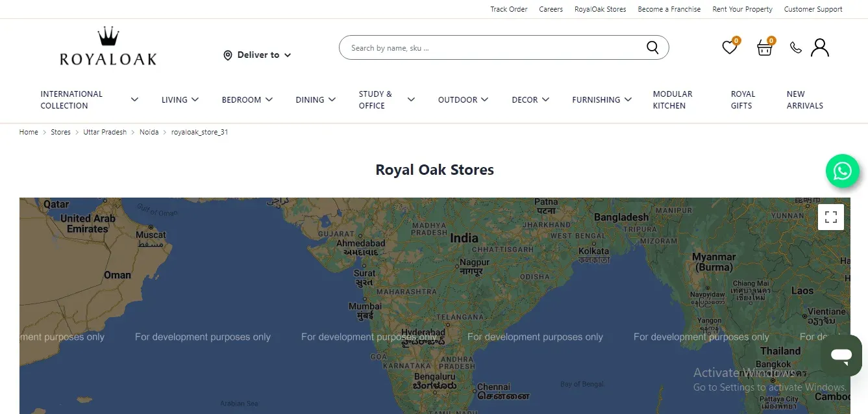
Task: Go to Modular Kitchen page
Action: coord(673,99)
